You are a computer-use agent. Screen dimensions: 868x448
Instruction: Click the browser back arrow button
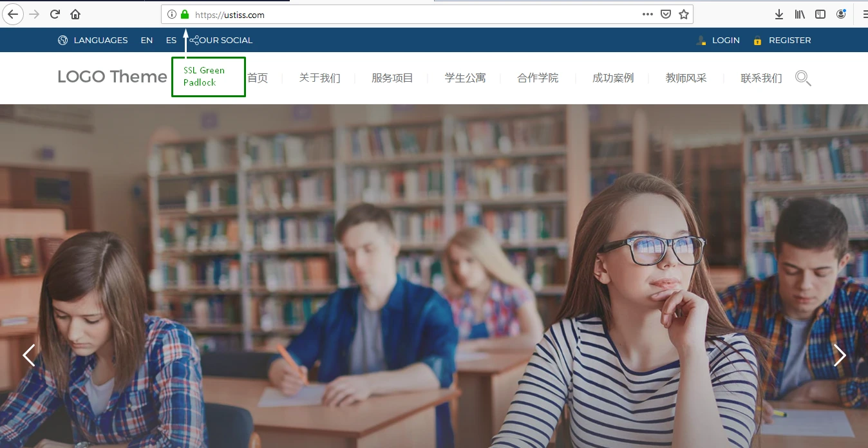(13, 14)
